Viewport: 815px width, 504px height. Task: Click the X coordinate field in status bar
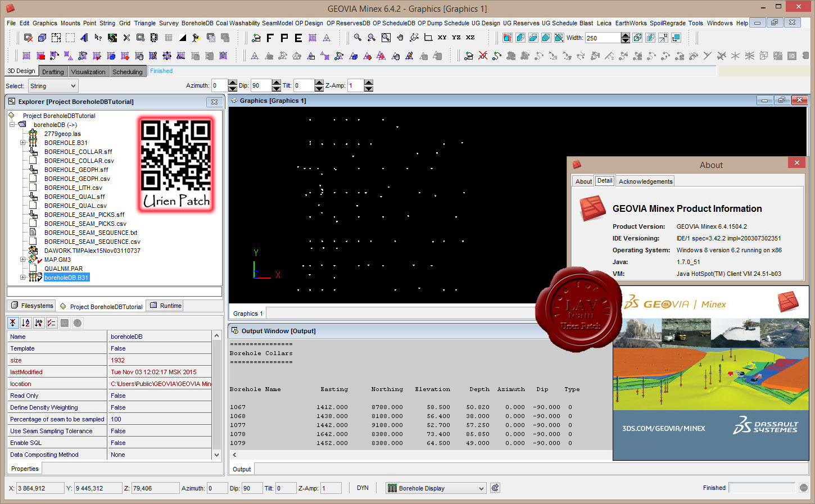click(x=40, y=488)
